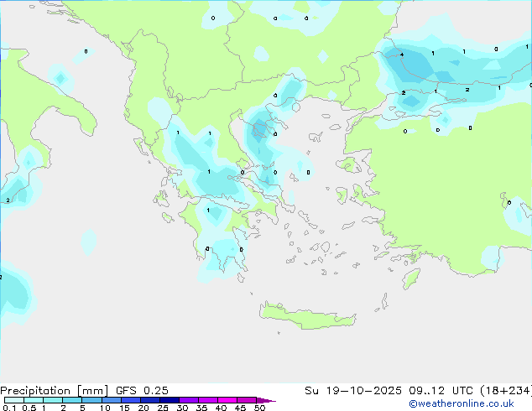532x411 pixels.
Task: Click the "10" legend scale label
Action: pos(105,408)
